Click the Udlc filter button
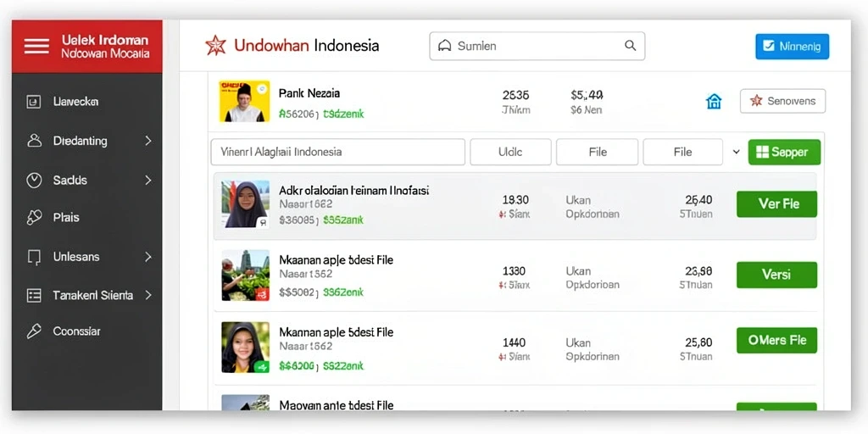 click(x=510, y=152)
